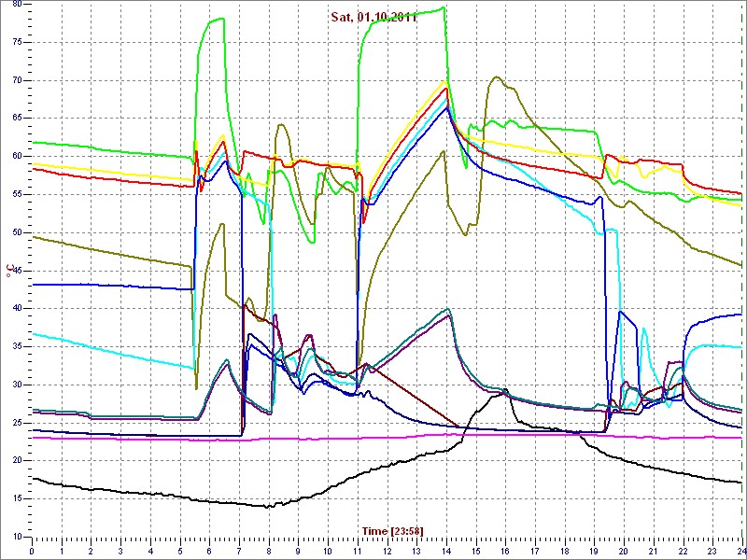The width and height of the screenshot is (747, 560).
Task: Click hour 8 on the time axis
Action: click(x=268, y=551)
